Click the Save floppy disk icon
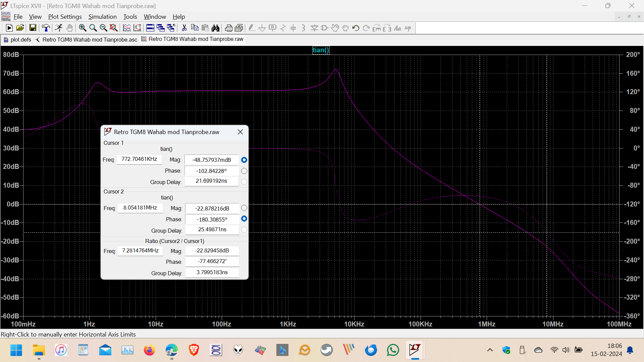Image resolution: width=644 pixels, height=362 pixels. 33,28
